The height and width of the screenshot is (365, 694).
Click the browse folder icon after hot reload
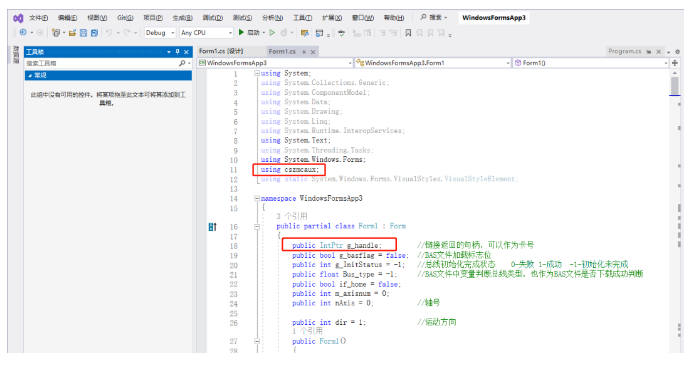pyautogui.click(x=305, y=33)
